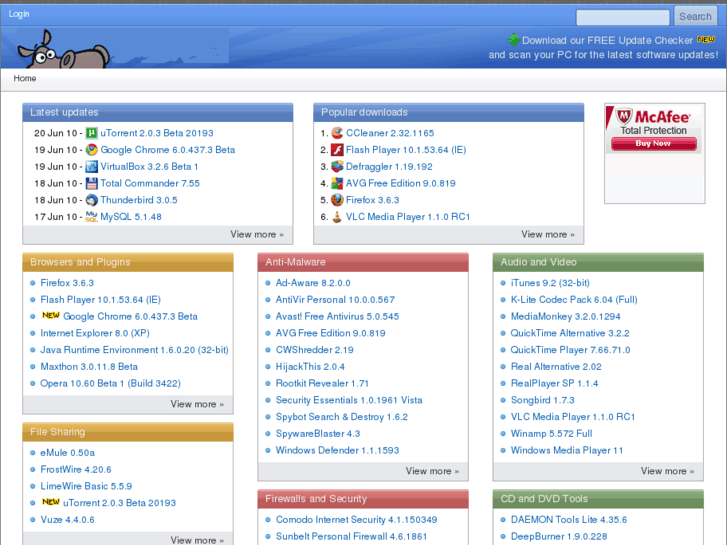Open Songbird 1.7.3 link
727x545 pixels.
tap(542, 400)
